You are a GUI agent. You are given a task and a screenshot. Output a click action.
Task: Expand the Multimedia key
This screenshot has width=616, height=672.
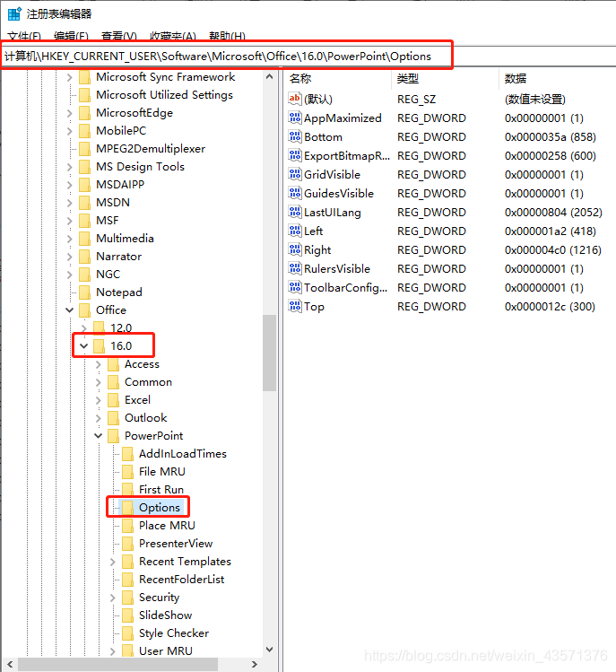pyautogui.click(x=69, y=239)
